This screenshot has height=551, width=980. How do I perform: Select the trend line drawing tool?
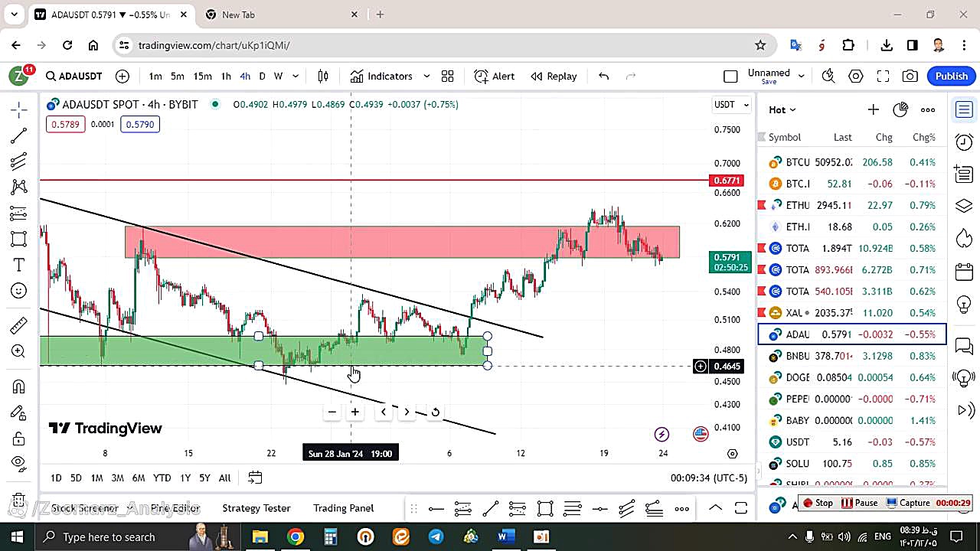[x=19, y=136]
